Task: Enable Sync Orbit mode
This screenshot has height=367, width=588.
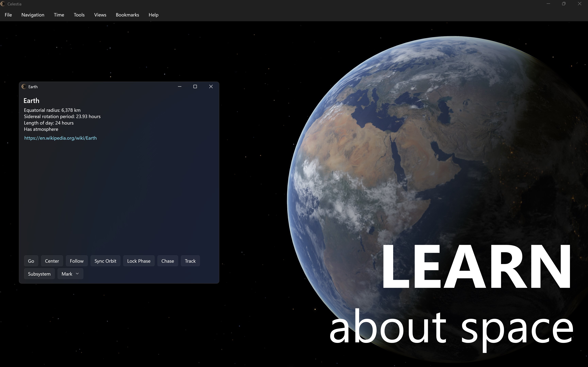Action: pos(105,261)
